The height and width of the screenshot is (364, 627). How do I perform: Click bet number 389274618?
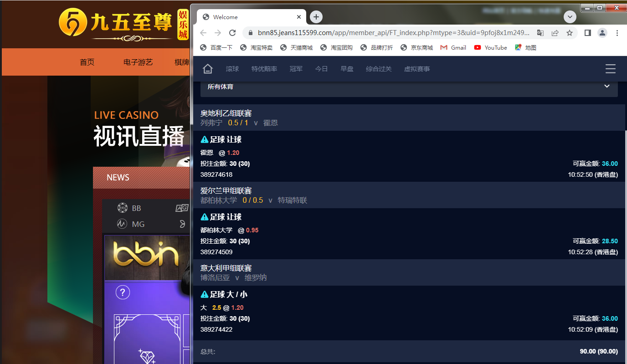(216, 174)
